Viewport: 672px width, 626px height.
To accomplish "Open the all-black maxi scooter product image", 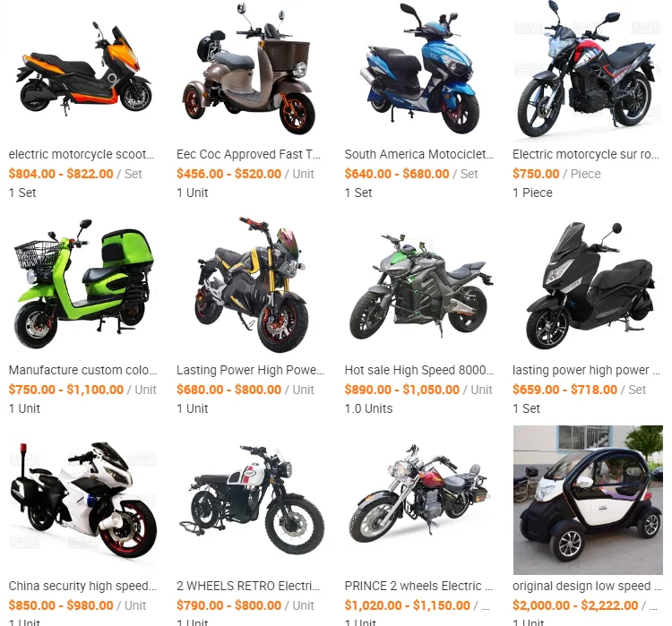I will click(x=588, y=284).
